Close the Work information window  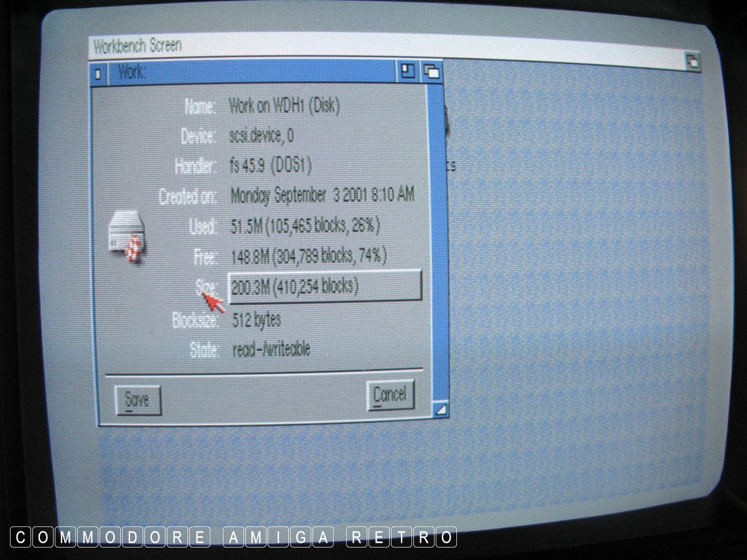coord(98,73)
